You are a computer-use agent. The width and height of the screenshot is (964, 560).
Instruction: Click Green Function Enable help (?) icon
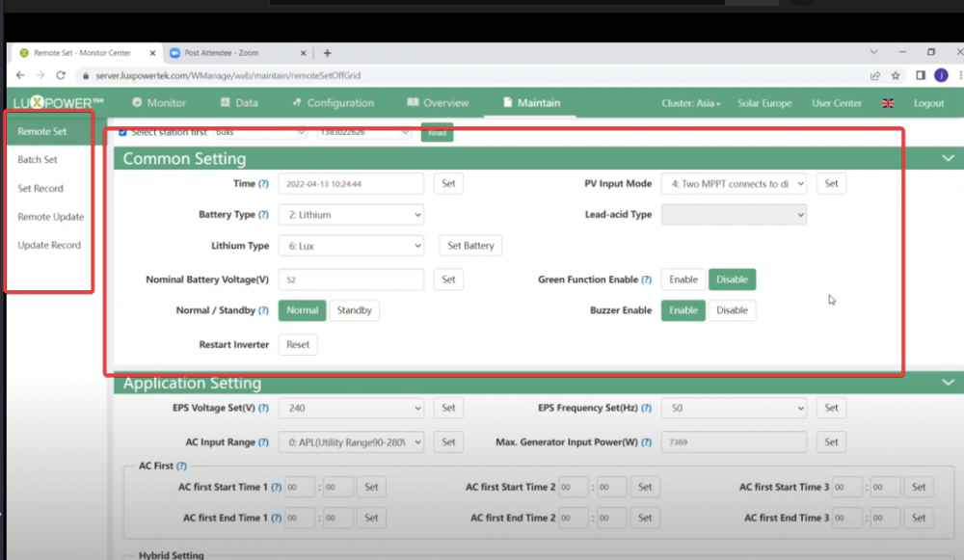click(646, 280)
